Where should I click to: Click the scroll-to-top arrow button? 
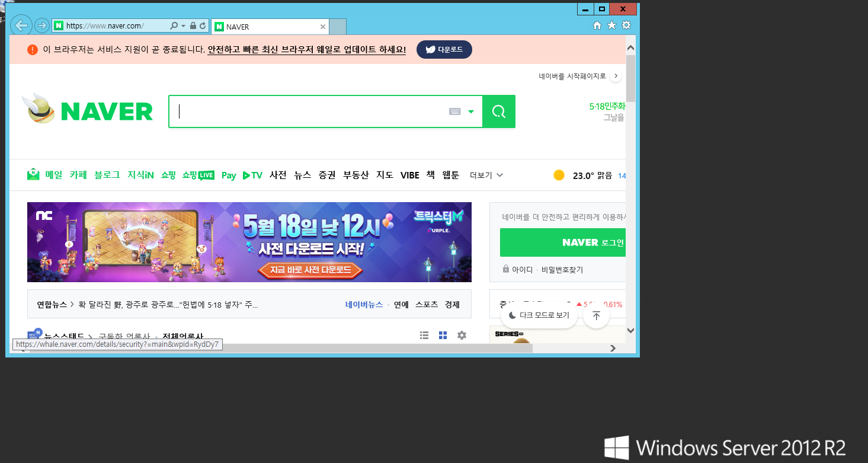[x=596, y=315]
